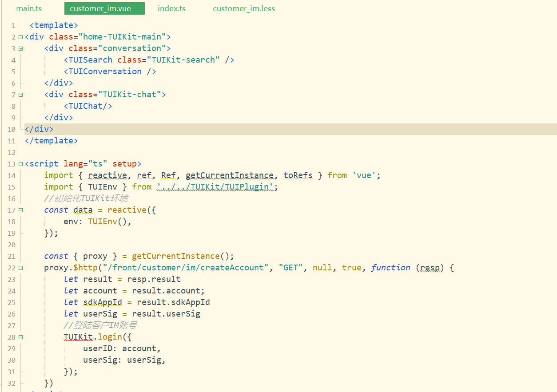Click the "TUIKit-chat" class value
This screenshot has width=557, height=392.
point(130,95)
